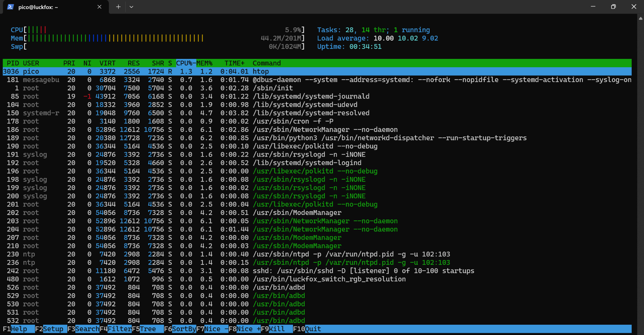Select the sshd listener process row
The image size is (644, 335).
[317, 271]
